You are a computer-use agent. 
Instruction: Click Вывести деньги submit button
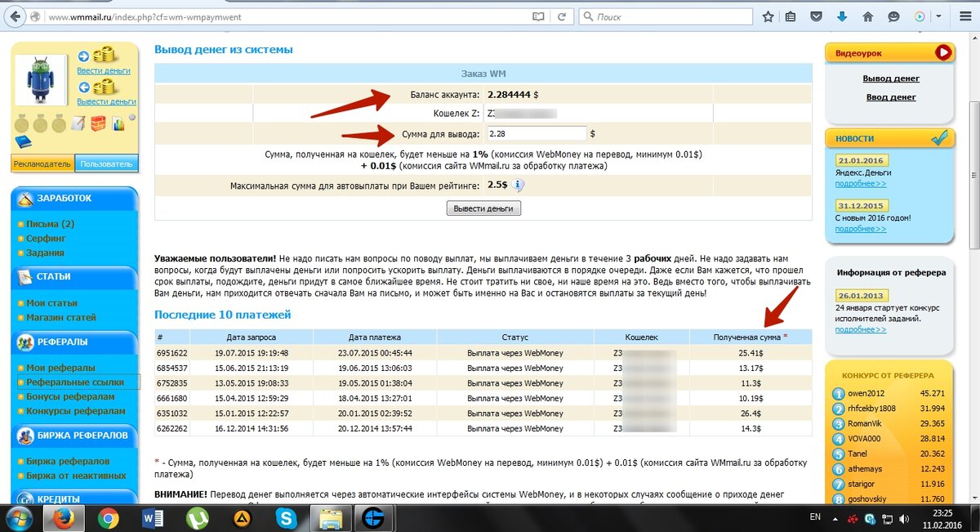pos(483,208)
